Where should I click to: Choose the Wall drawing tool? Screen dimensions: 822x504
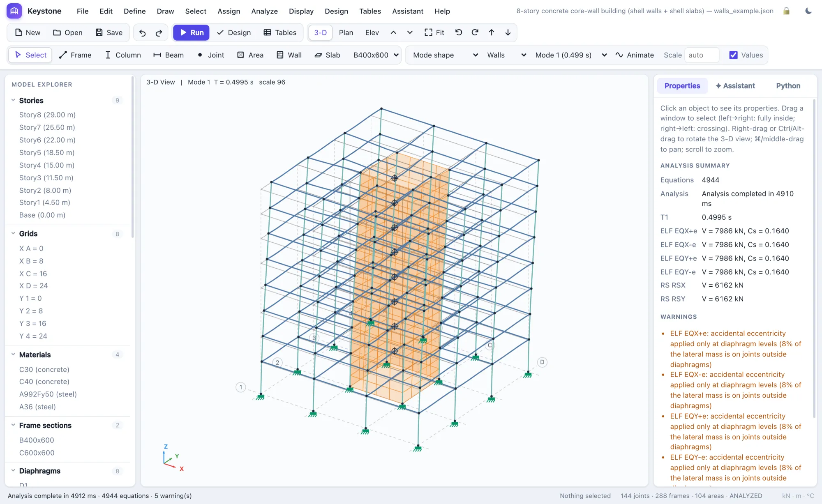pos(289,55)
